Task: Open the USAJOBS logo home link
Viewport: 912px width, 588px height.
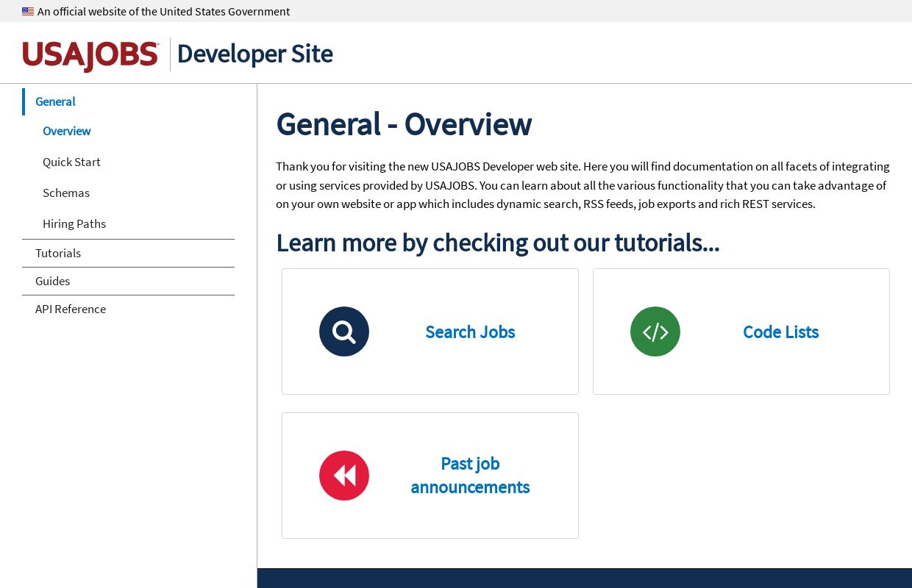Action: pos(90,55)
